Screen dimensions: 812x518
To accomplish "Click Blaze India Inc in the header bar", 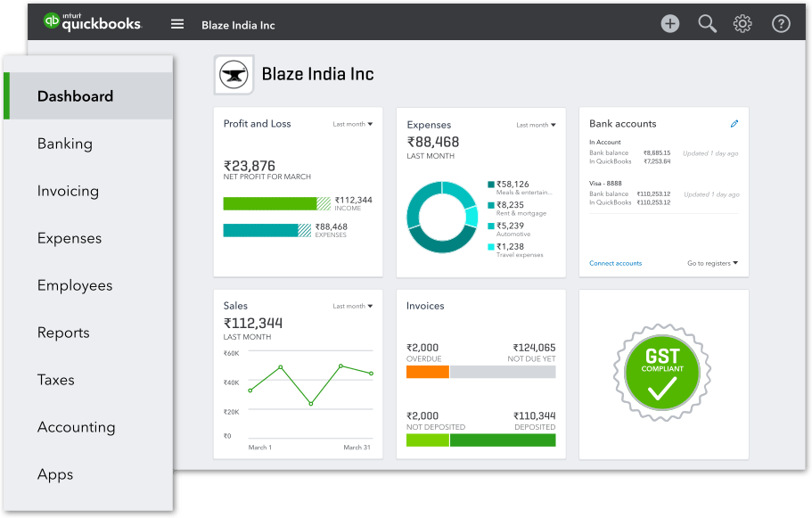I will coord(238,25).
